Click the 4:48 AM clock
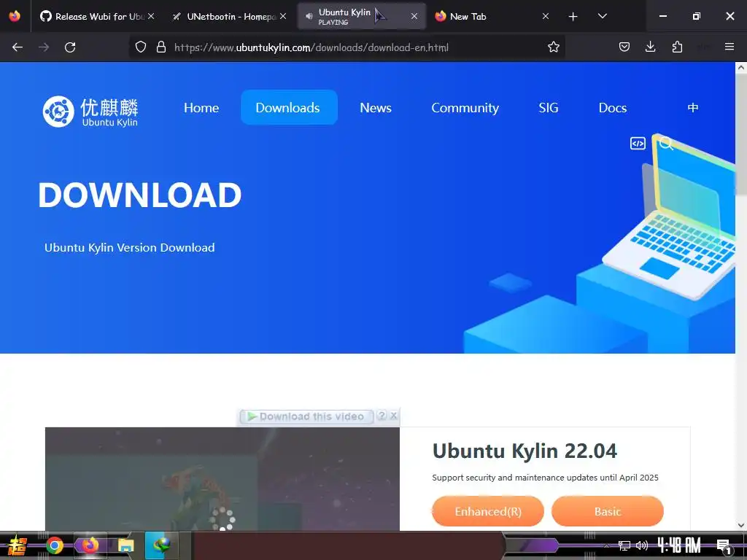Viewport: 747px width, 560px height. 679,545
